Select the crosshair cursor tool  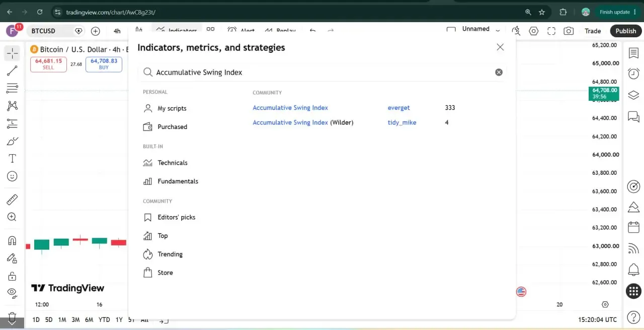tap(12, 53)
